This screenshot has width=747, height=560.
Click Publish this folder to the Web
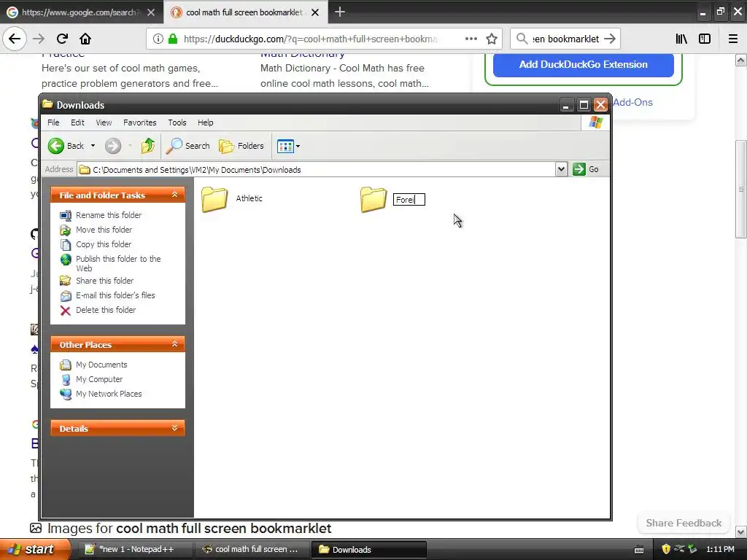(118, 263)
